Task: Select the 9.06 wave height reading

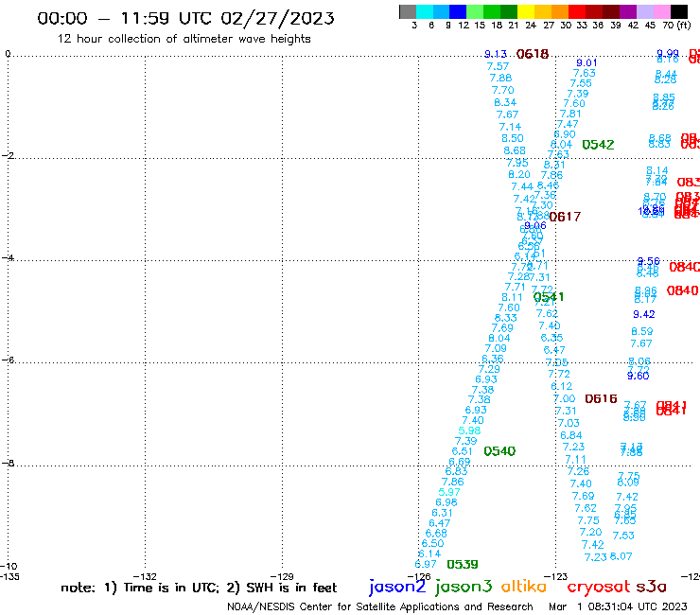Action: 535,225
